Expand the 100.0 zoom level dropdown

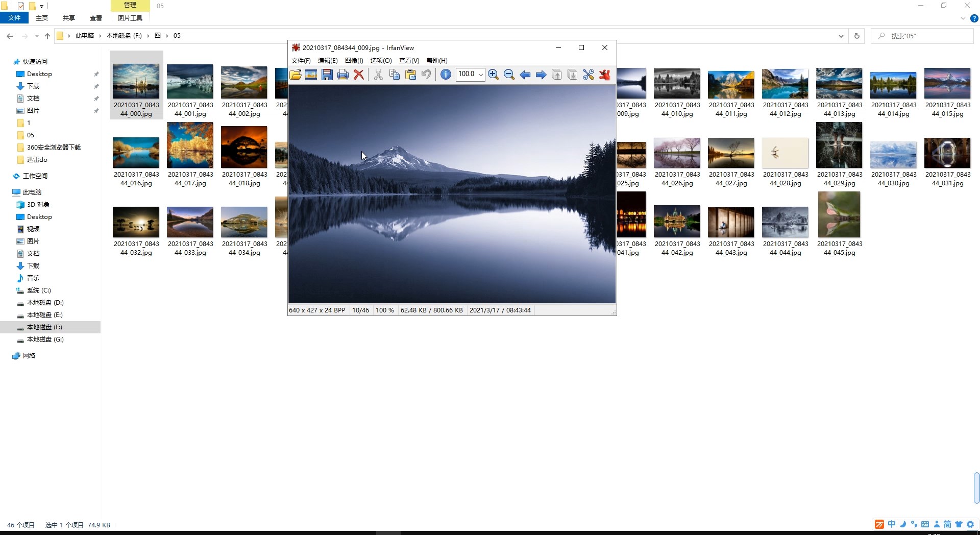(x=480, y=75)
